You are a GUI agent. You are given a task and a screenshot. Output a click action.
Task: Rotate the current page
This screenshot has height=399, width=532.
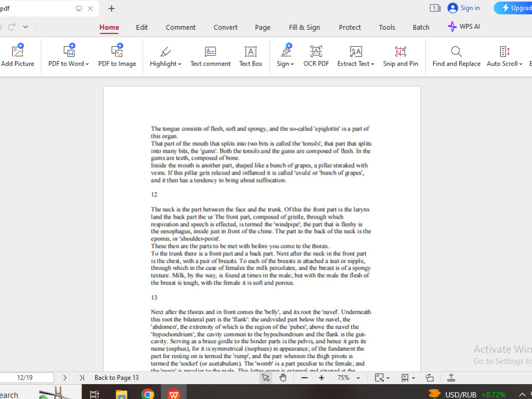(x=430, y=378)
